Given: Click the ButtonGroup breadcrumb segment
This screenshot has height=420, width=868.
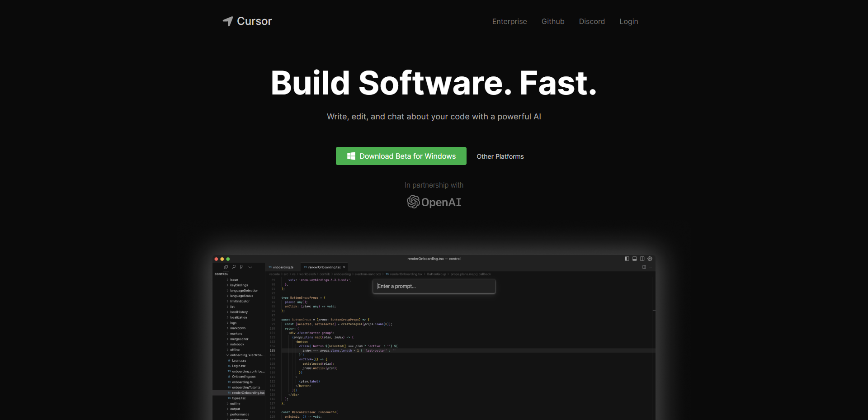Looking at the screenshot, I should [436, 274].
